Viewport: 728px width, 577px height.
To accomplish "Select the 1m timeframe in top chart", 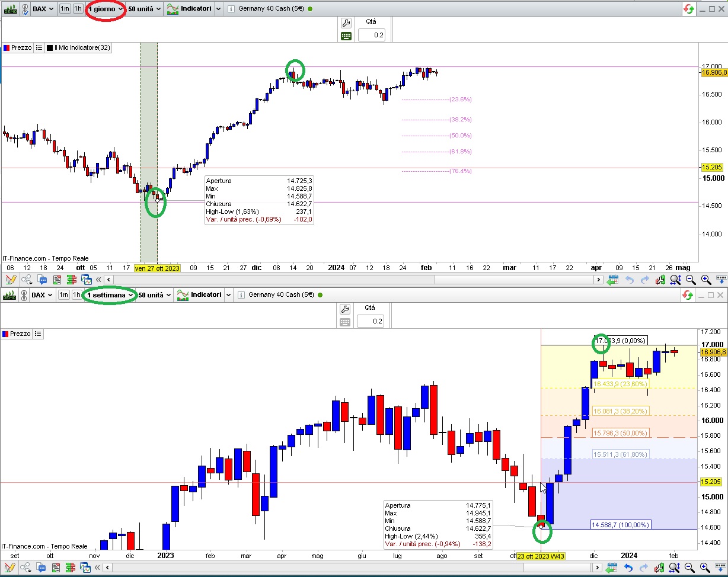I will [65, 9].
